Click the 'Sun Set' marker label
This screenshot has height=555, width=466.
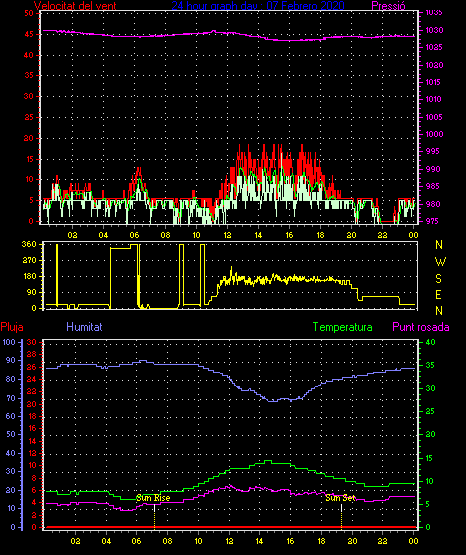(x=340, y=498)
